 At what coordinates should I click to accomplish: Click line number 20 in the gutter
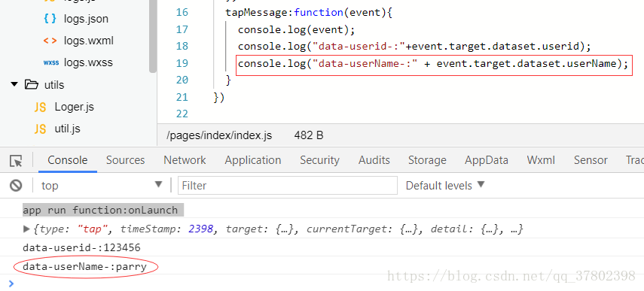click(182, 80)
